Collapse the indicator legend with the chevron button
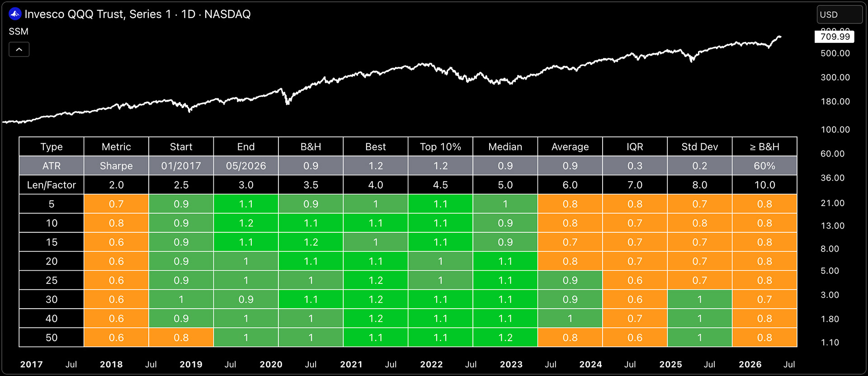The image size is (868, 376). click(x=19, y=49)
